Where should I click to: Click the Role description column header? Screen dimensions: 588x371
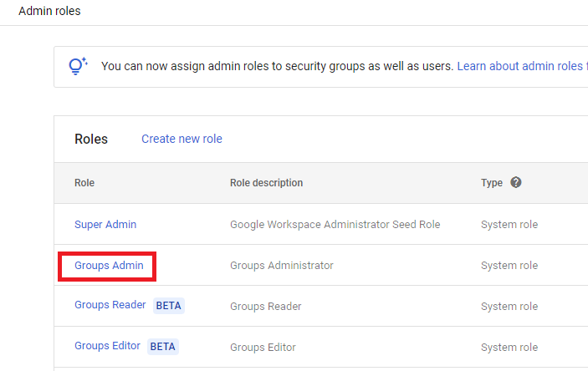pos(266,183)
